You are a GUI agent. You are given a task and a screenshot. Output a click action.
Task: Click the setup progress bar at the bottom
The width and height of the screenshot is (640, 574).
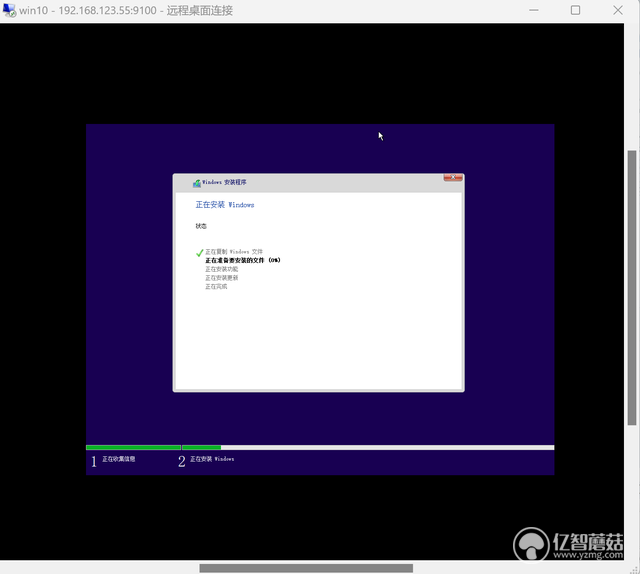tap(320, 447)
